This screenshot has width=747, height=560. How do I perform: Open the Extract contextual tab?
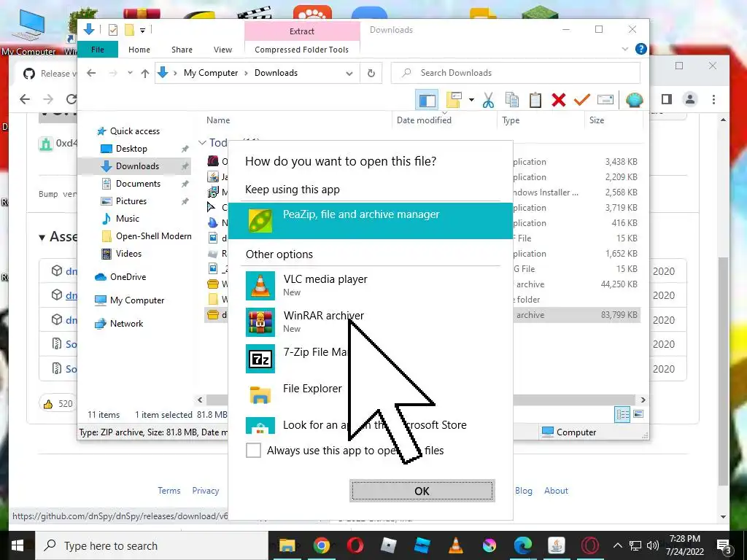tap(302, 31)
